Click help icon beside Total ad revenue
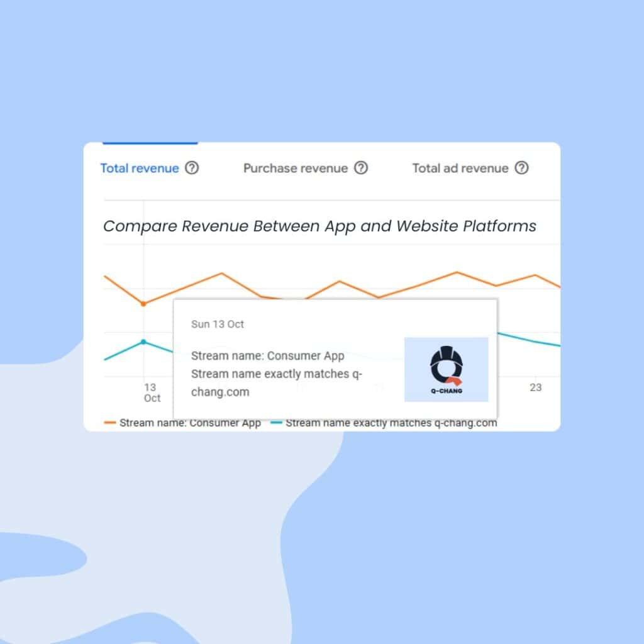Viewport: 644px width, 644px height. 521,168
